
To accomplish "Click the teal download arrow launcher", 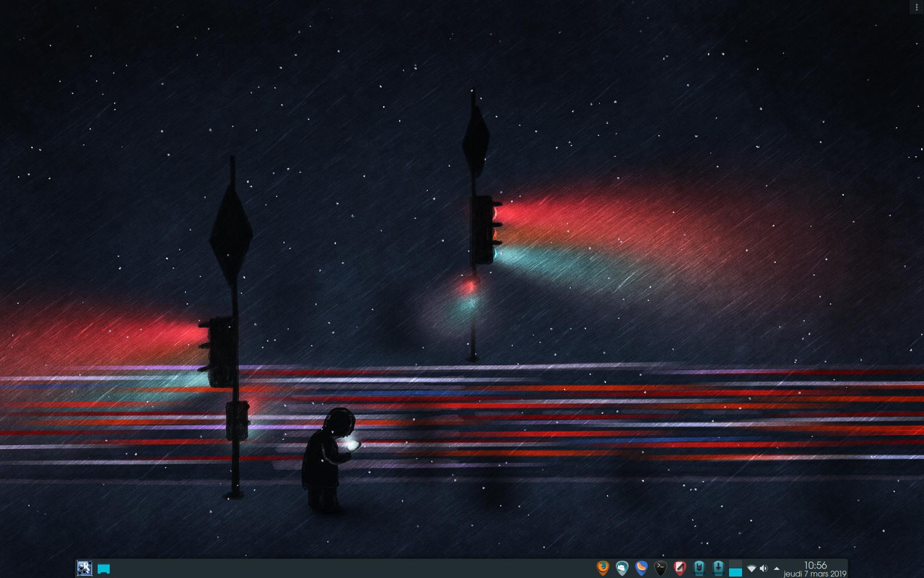I will pyautogui.click(x=718, y=569).
